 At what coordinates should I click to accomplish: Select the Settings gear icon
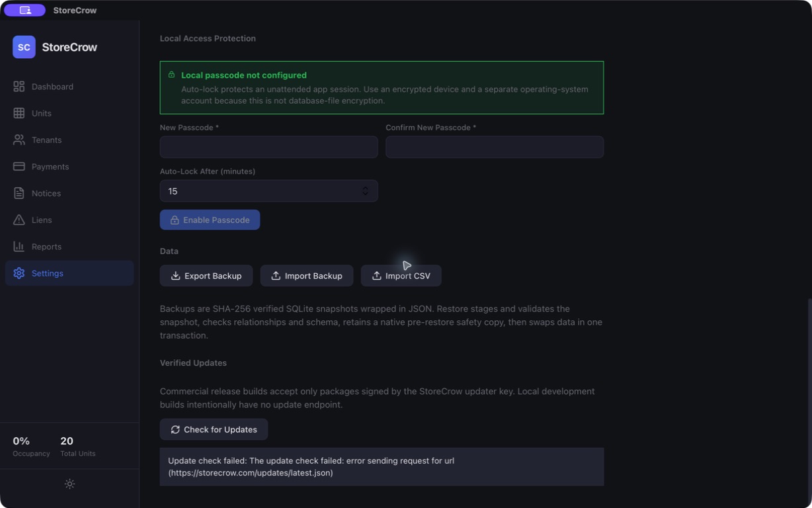tap(19, 273)
